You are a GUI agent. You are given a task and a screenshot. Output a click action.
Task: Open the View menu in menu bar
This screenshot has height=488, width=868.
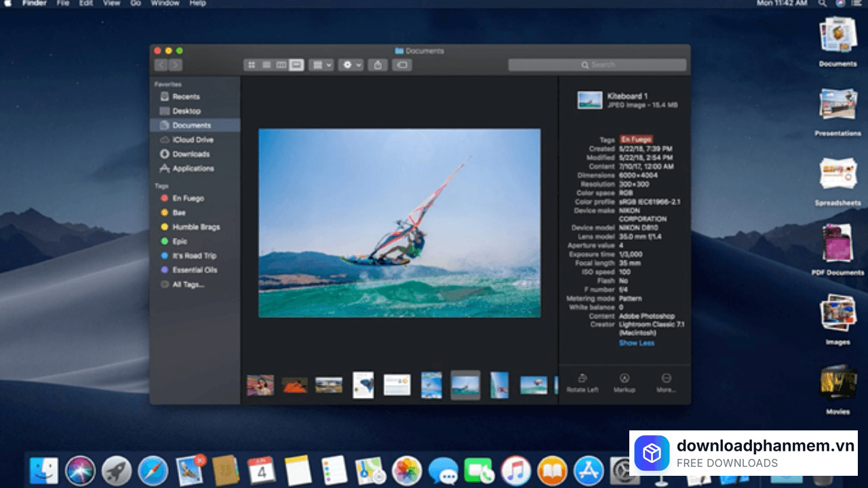(x=111, y=3)
